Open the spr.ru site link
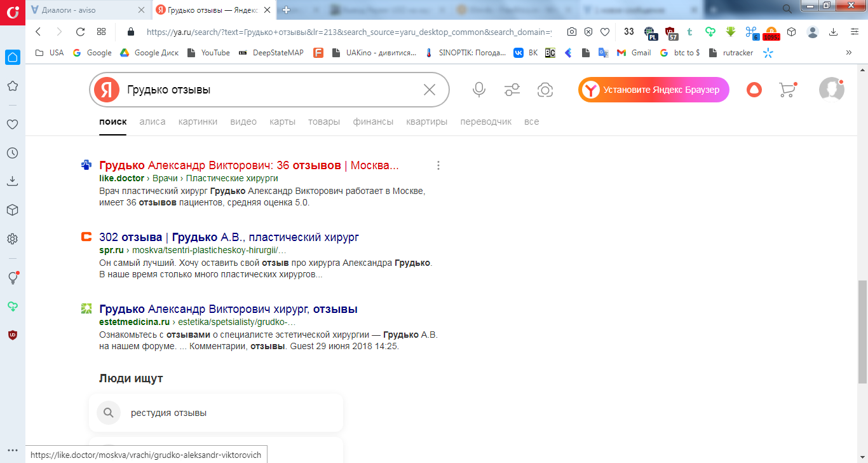Viewport: 868px width, 463px height. pyautogui.click(x=111, y=250)
